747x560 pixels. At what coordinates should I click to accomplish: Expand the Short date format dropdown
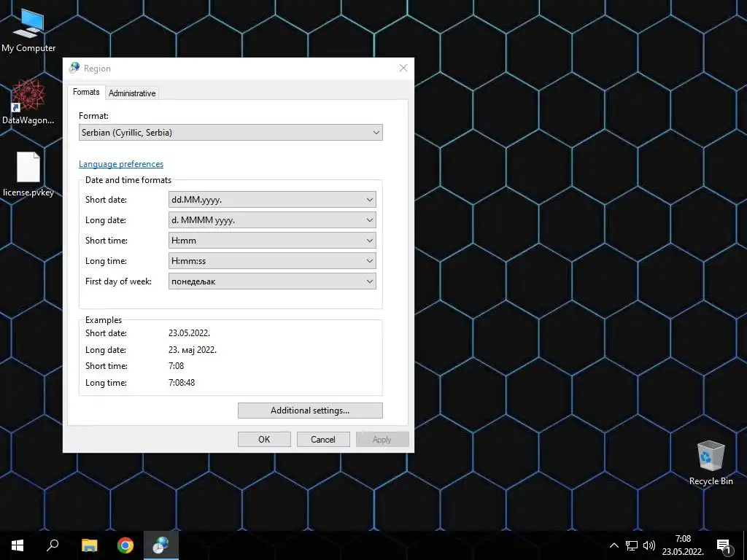tap(272, 200)
